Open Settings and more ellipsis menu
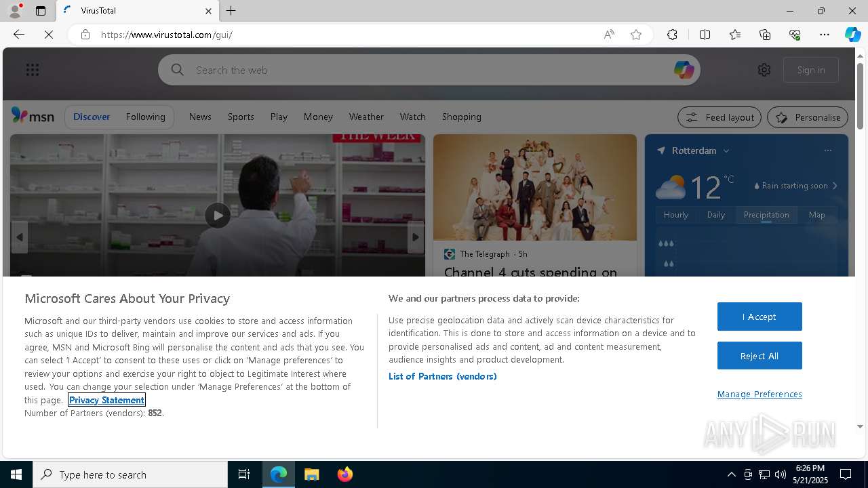 (x=825, y=35)
